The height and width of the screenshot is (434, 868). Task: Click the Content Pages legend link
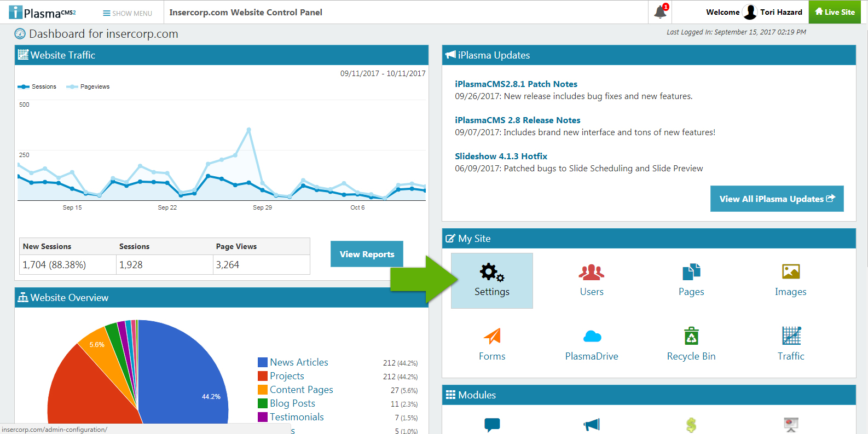pyautogui.click(x=302, y=390)
